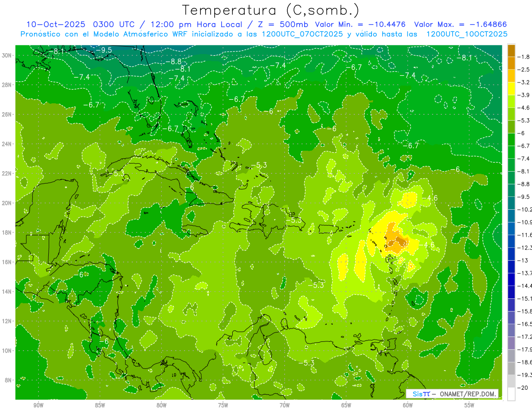Viewport: 532px width, 411px height.
Task: Click the "1200UTC_07OCT2025" initialization time
Action: pyautogui.click(x=302, y=34)
